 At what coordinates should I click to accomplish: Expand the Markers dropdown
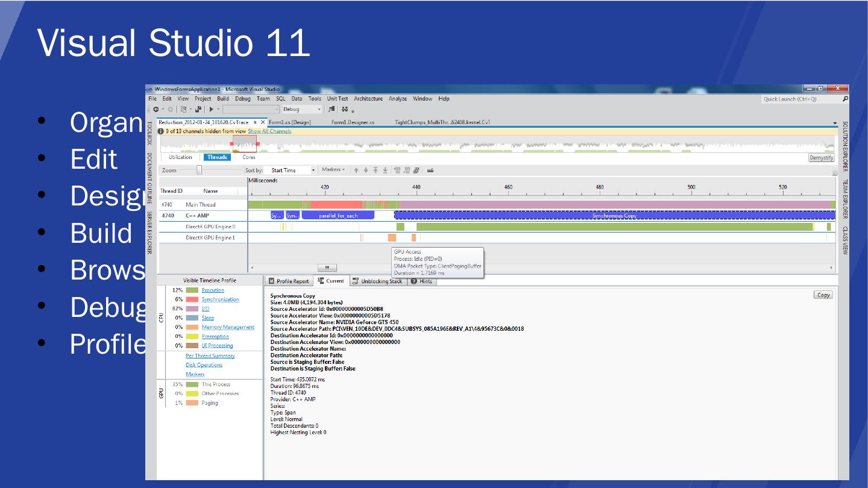tap(333, 170)
